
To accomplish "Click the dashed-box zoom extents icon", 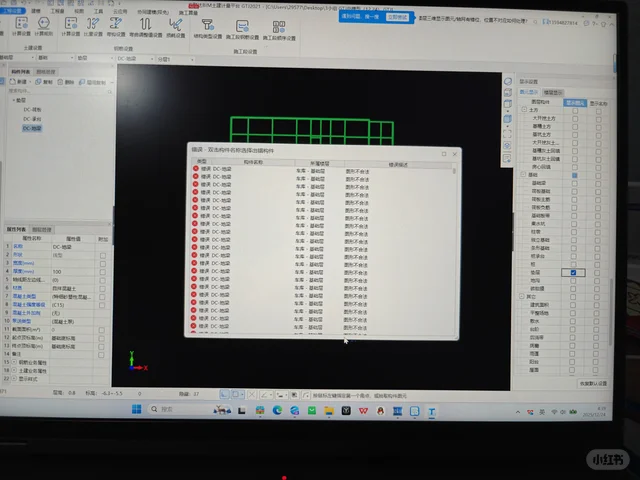I will pyautogui.click(x=507, y=134).
